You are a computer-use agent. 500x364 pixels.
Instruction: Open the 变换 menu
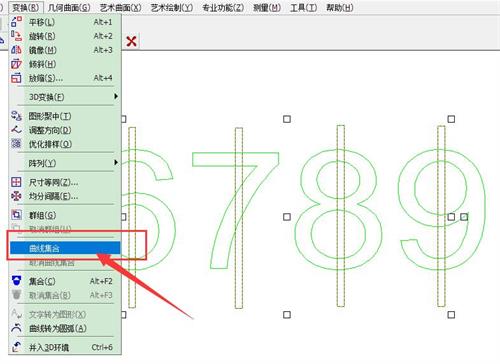[x=25, y=7]
